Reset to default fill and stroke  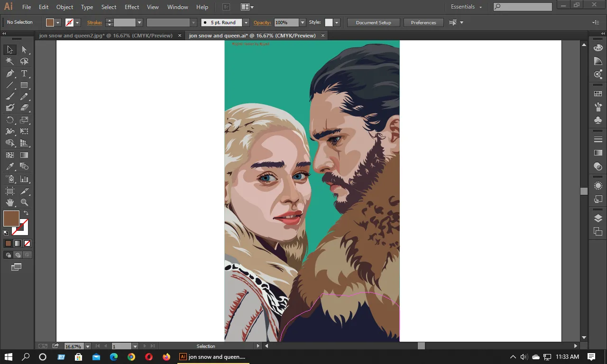click(x=6, y=233)
